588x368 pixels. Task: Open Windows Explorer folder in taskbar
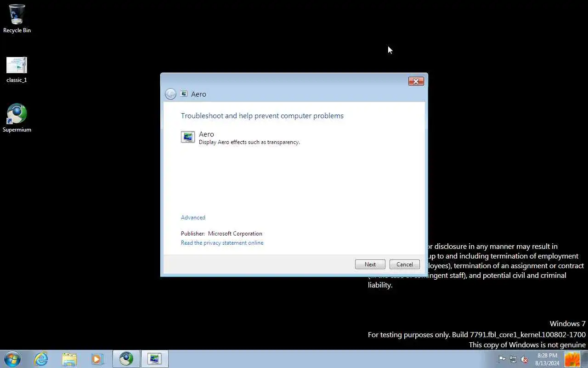coord(69,359)
